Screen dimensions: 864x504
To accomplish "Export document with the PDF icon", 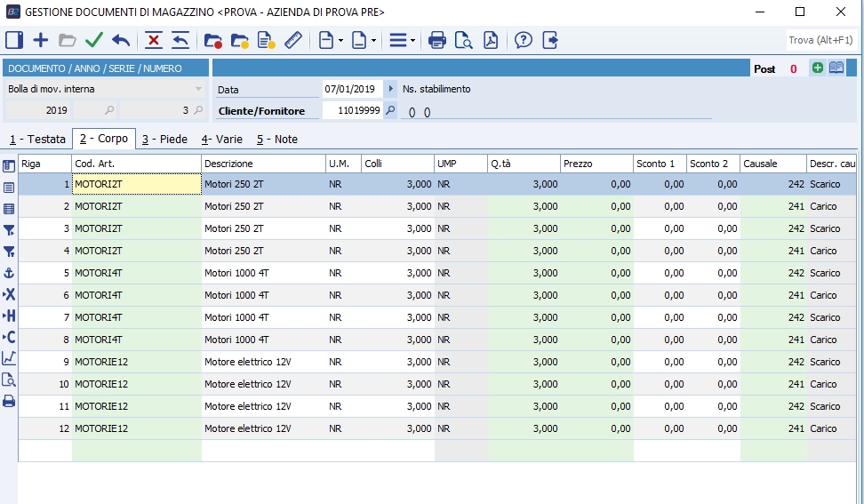I will 491,40.
